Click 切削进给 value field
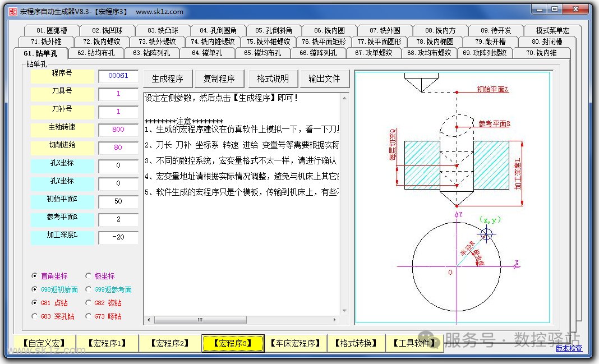Image resolution: width=599 pixels, height=364 pixels. click(x=118, y=148)
